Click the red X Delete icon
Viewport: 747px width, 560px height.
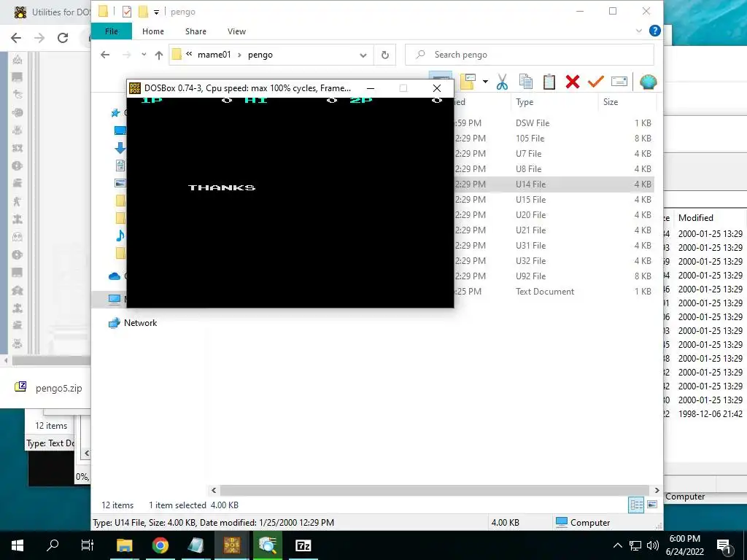click(573, 82)
